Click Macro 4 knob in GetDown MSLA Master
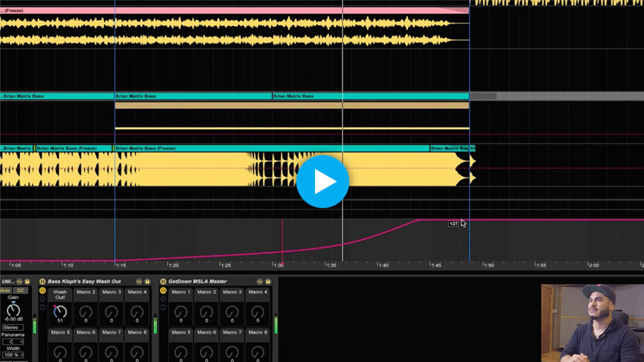644x362 pixels. [x=258, y=312]
